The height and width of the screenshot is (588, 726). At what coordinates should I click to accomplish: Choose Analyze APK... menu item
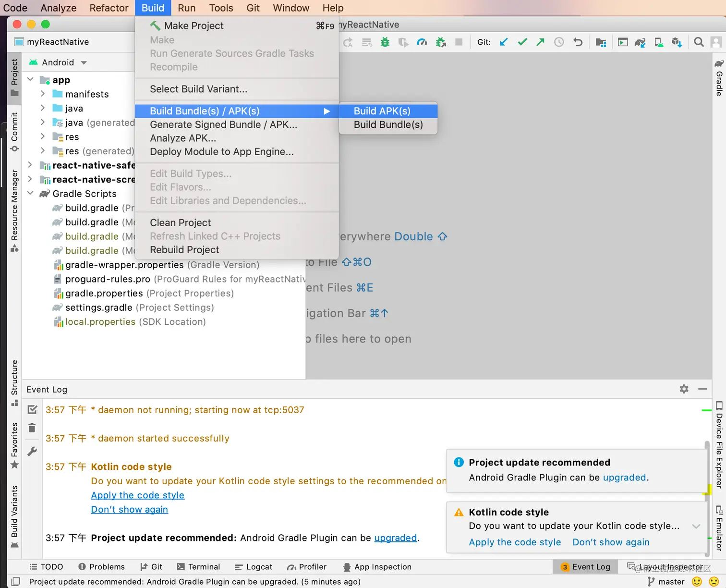pyautogui.click(x=237, y=138)
